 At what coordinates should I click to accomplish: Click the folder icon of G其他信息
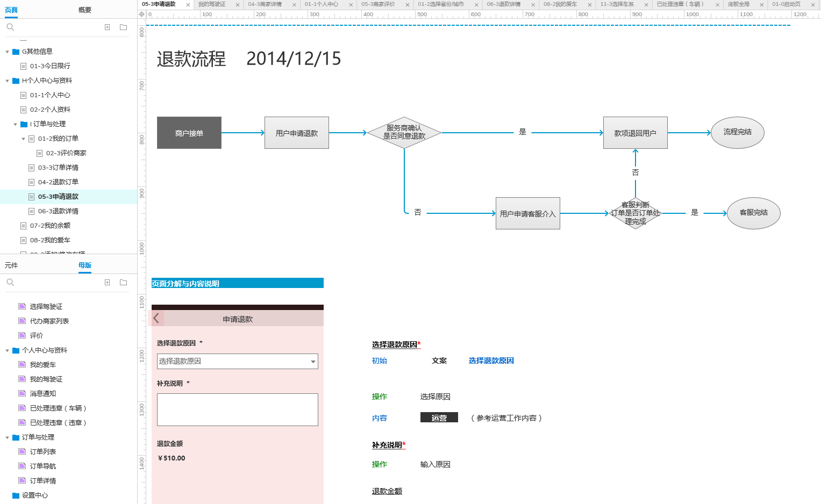(16, 52)
